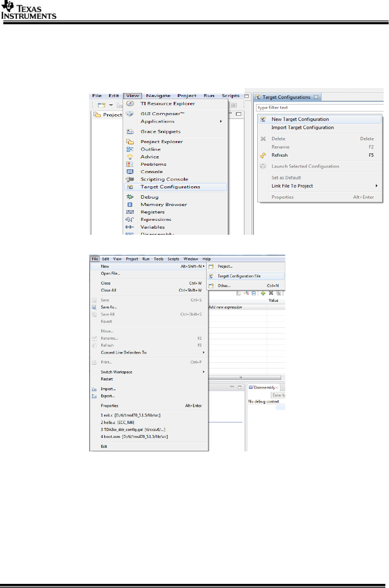Click the Disassembly Enter location field
The width and height of the screenshot is (389, 588).
(x=278, y=395)
